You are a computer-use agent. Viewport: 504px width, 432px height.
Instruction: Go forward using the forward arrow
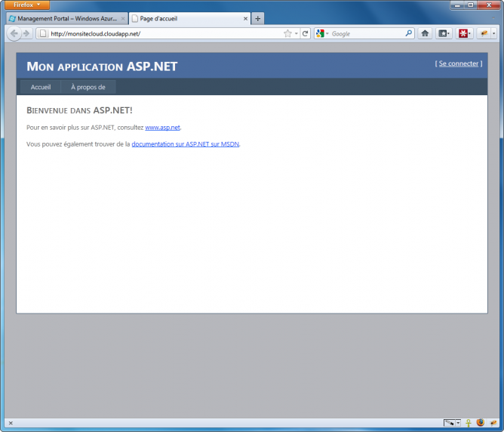pyautogui.click(x=26, y=33)
